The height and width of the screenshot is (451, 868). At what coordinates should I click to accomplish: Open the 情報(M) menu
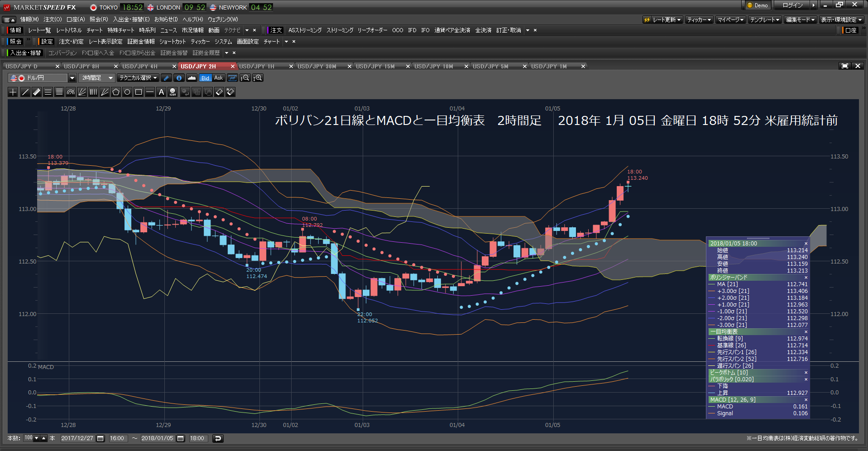pyautogui.click(x=29, y=19)
